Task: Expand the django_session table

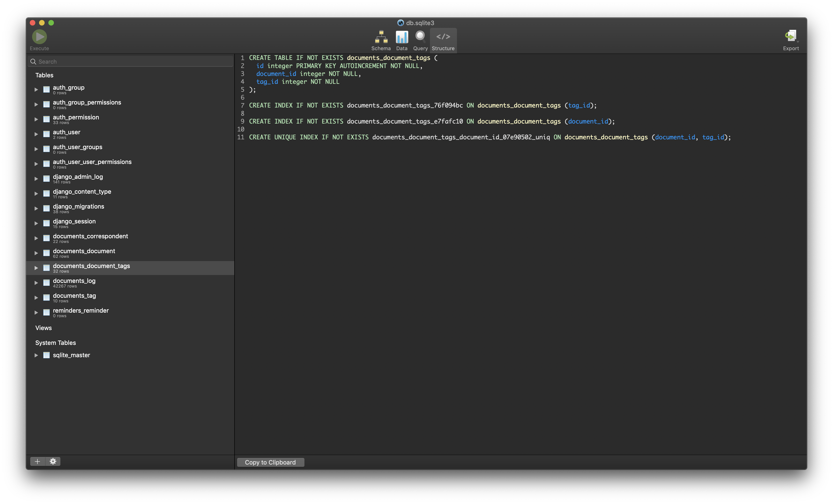Action: (x=36, y=223)
